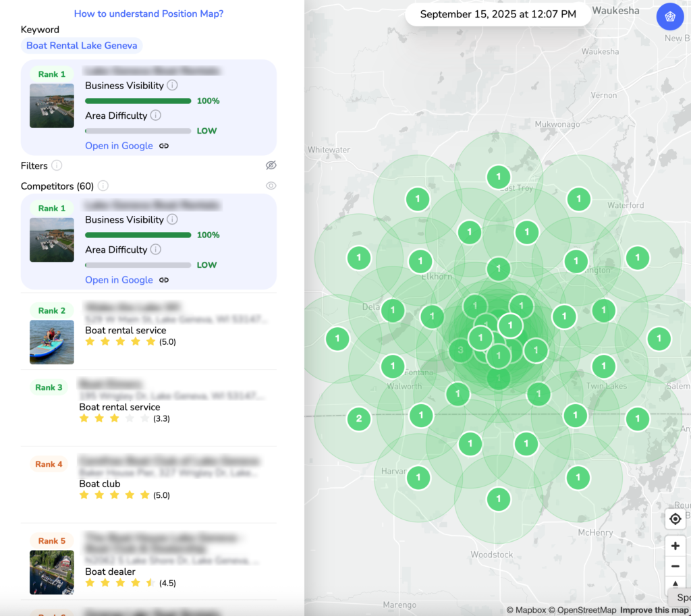The height and width of the screenshot is (616, 691).
Task: Click the blue polygon button at map's top-right
Action: click(669, 17)
